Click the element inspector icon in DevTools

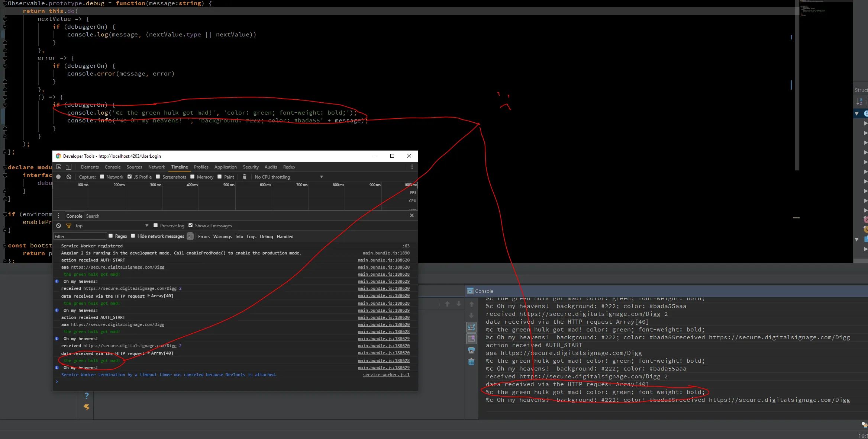pos(59,167)
